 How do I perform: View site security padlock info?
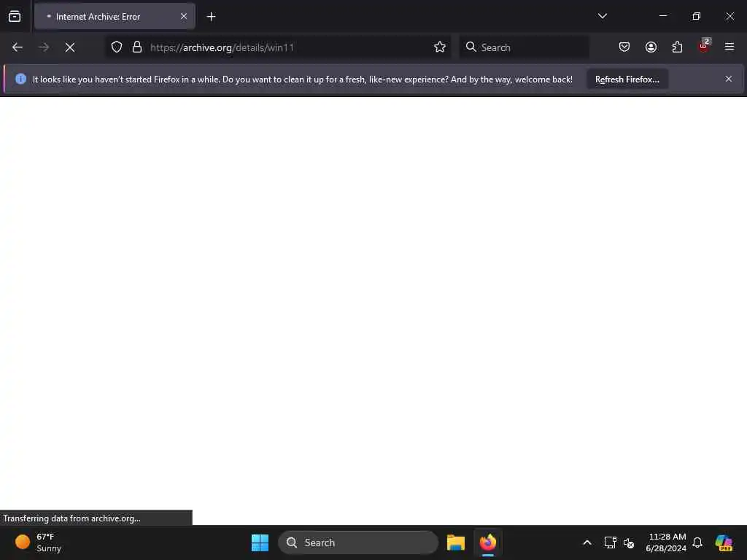tap(137, 47)
